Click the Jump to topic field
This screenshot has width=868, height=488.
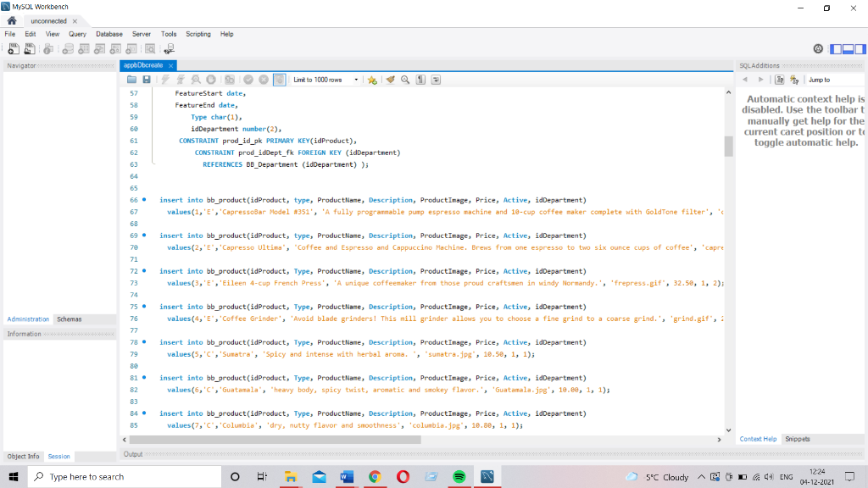coord(835,80)
